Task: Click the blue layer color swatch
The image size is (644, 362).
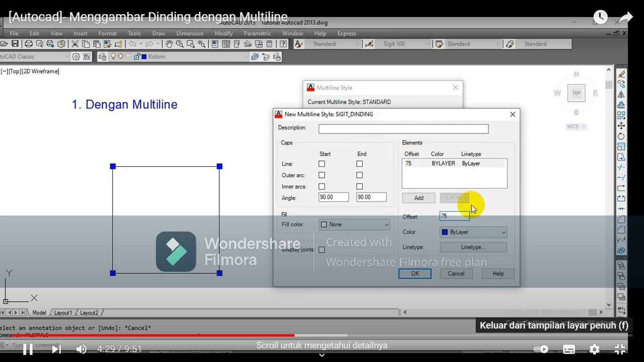Action: [x=144, y=57]
